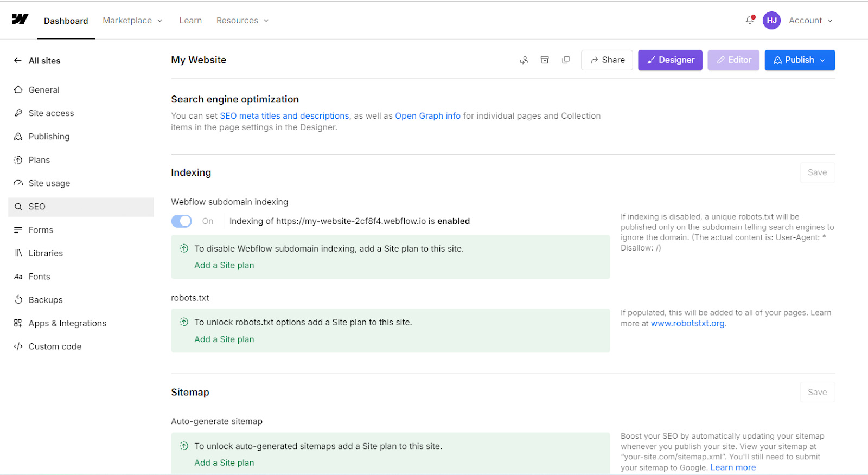Open the Account dropdown menu
868x475 pixels.
810,20
